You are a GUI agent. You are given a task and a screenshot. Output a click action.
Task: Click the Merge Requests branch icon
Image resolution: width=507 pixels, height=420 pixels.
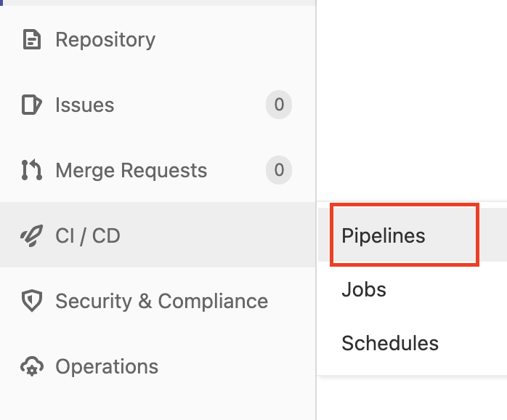(31, 171)
